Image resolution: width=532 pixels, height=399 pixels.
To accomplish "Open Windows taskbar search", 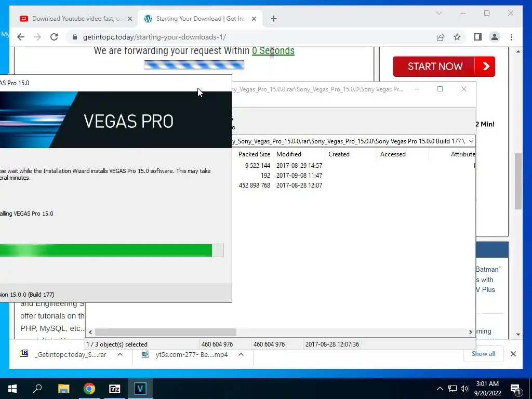I will click(37, 389).
